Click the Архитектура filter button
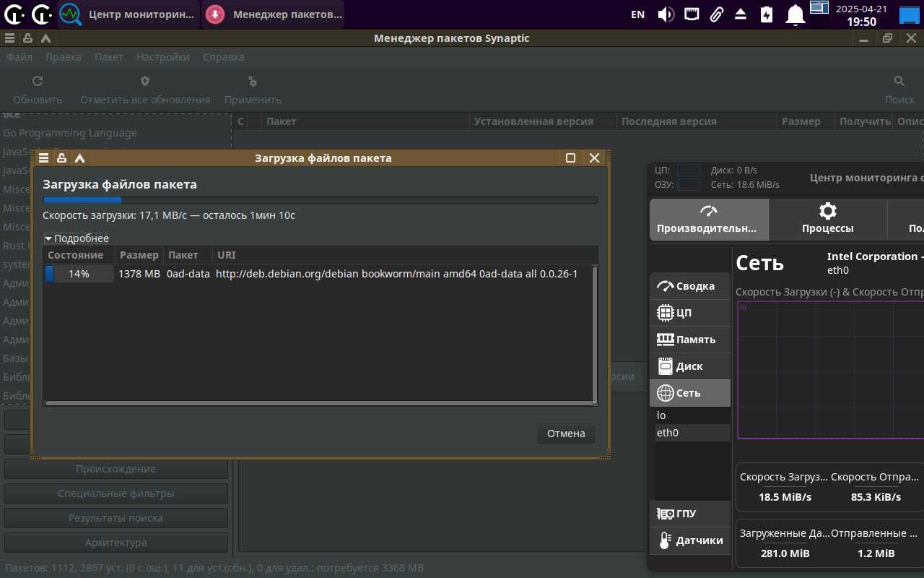 pyautogui.click(x=116, y=543)
